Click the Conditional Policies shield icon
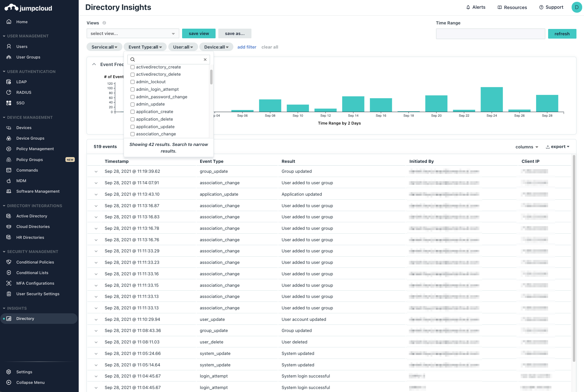Viewport: 584px width, 392px height. pos(9,262)
